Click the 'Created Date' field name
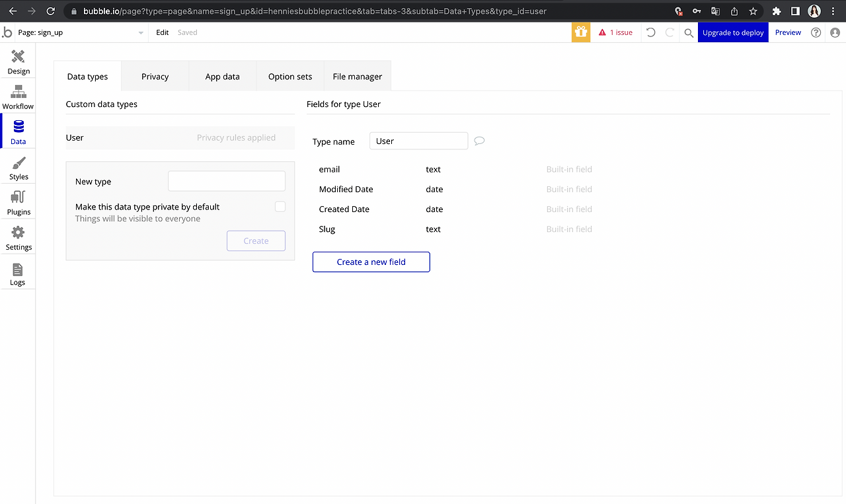This screenshot has width=846, height=504. coord(344,209)
